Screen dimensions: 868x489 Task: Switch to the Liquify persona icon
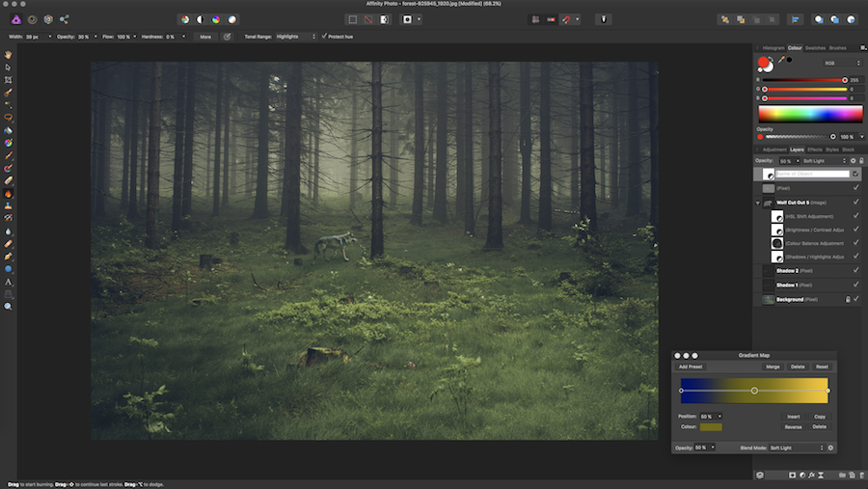30,19
